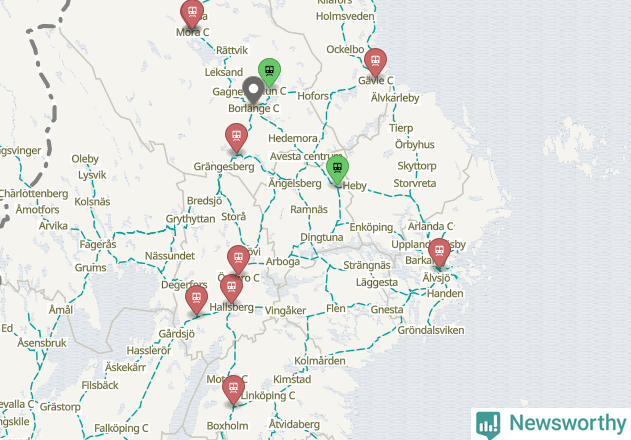Select the green train marker near Falun C
This screenshot has width=631, height=440.
tap(269, 72)
